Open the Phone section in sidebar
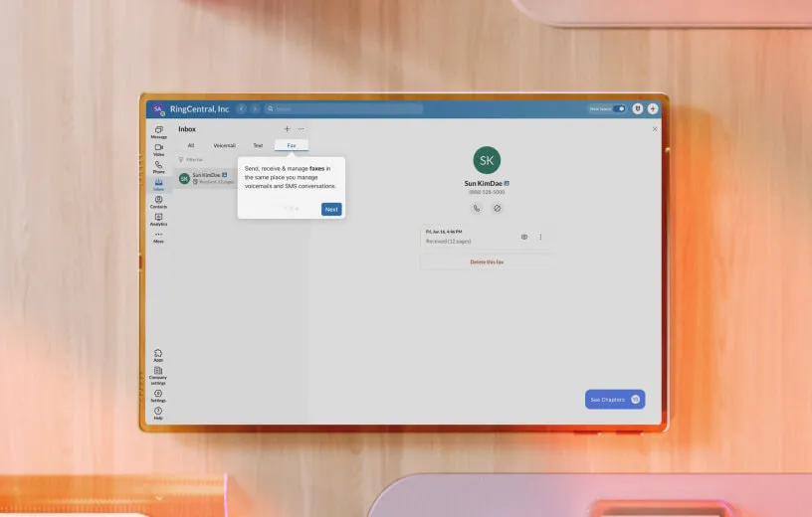 pyautogui.click(x=158, y=167)
